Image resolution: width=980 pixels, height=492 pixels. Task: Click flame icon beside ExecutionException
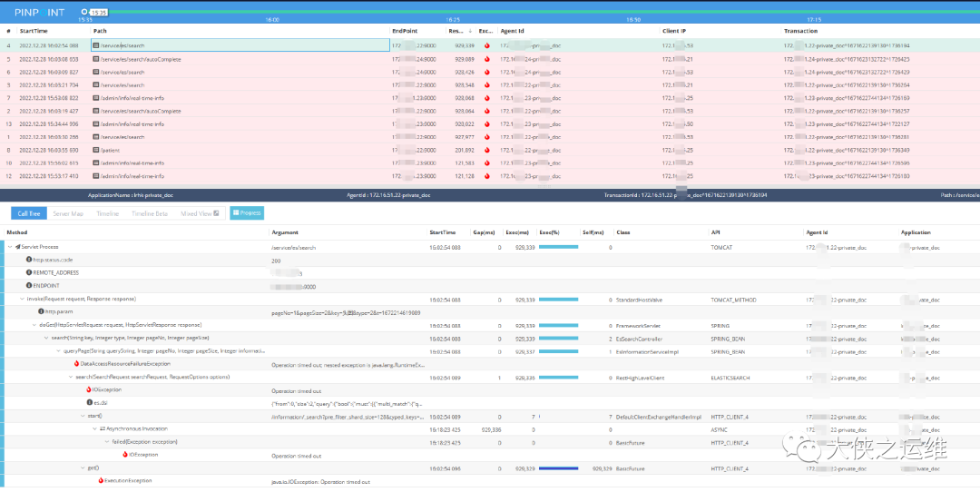(101, 480)
